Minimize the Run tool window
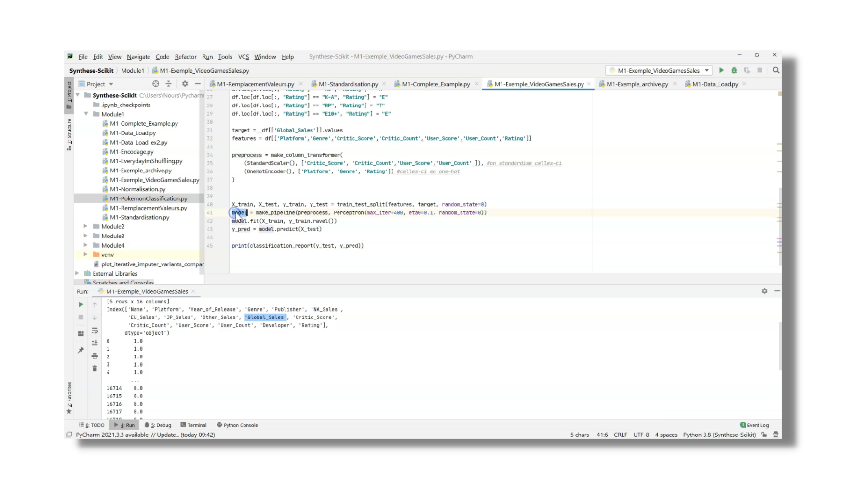 pos(777,291)
